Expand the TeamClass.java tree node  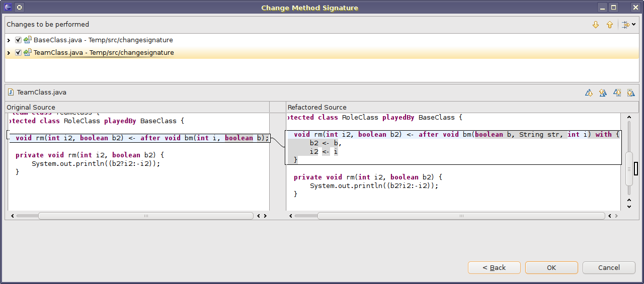click(9, 53)
